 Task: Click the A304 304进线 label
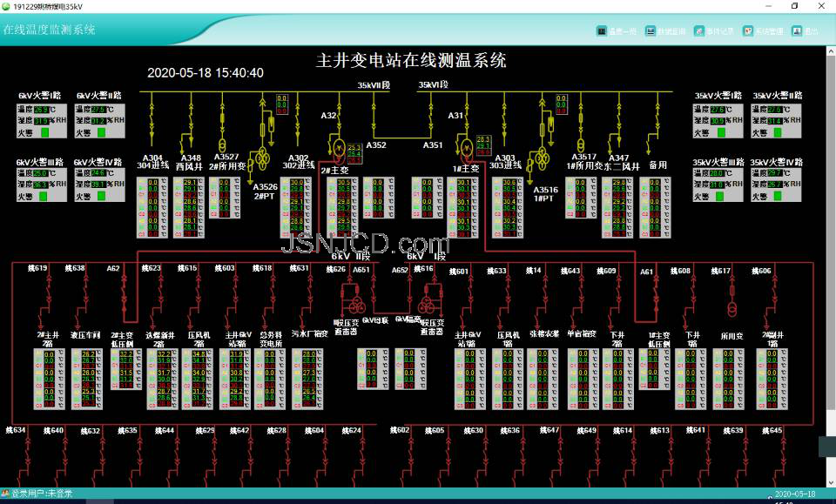pos(153,162)
